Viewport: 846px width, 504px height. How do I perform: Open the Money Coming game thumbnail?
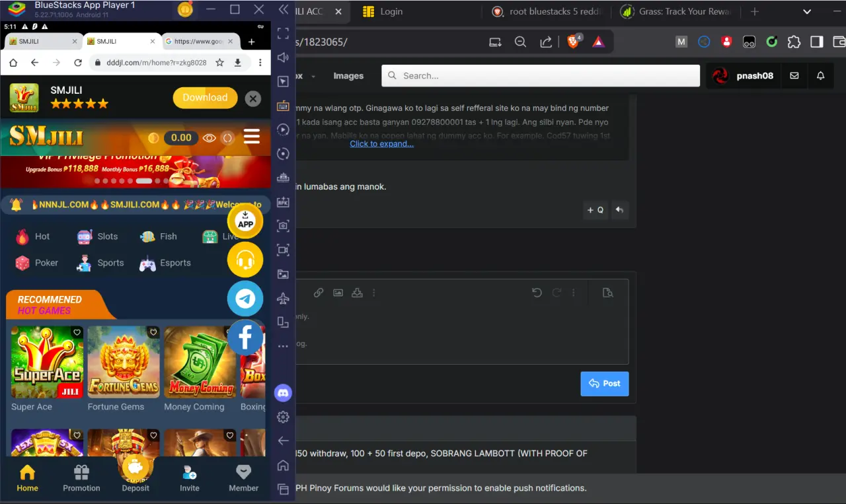coord(200,362)
